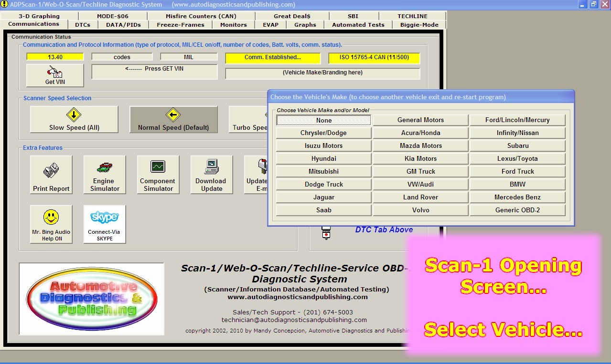Open the DTCs tab

point(83,25)
